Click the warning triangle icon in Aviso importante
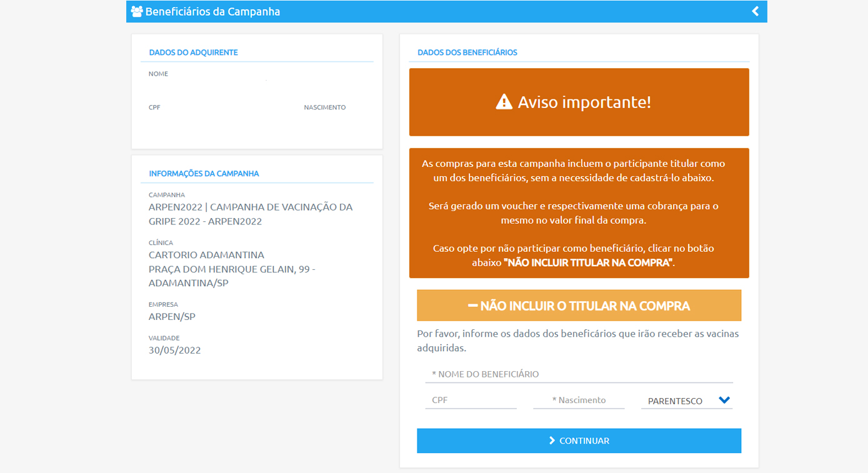The image size is (868, 473). tap(504, 102)
